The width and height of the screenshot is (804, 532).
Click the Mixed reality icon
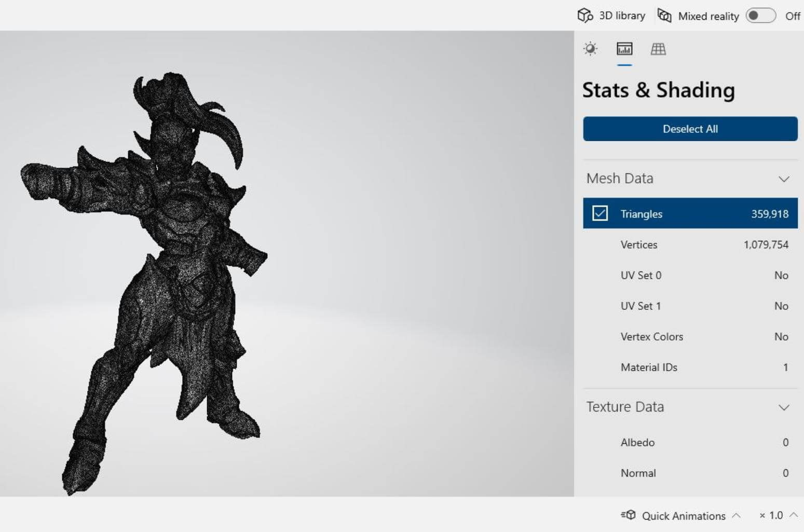click(x=664, y=16)
